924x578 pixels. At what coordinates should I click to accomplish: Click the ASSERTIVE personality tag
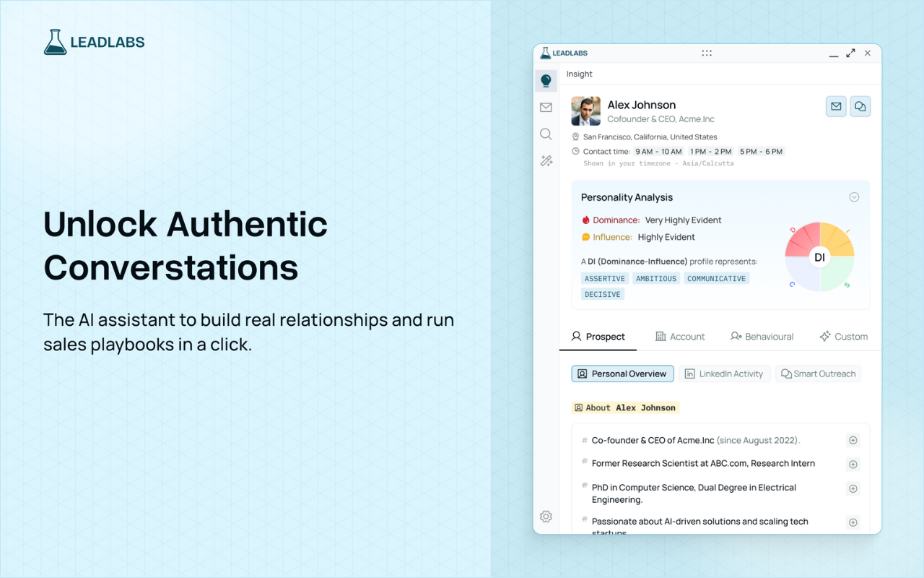tap(605, 278)
